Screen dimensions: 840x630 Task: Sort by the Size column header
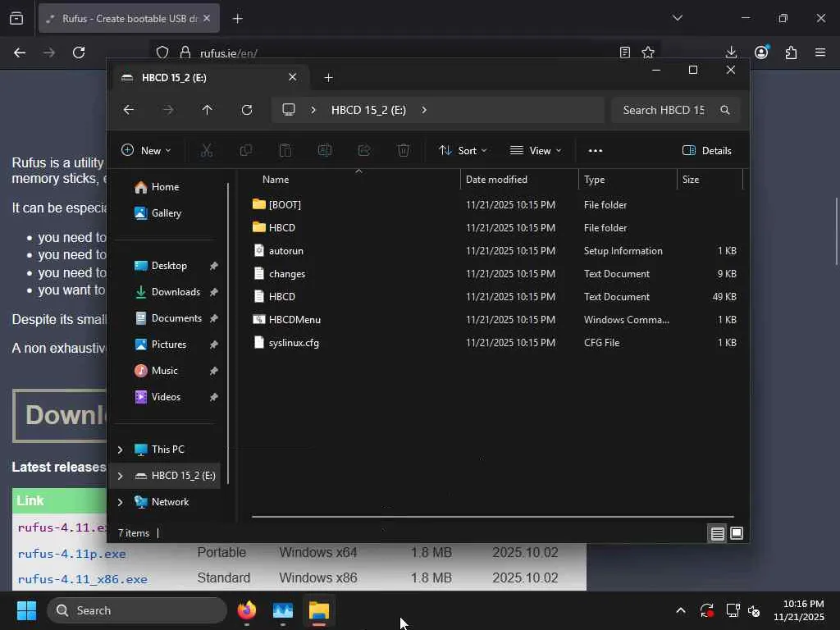(710, 180)
